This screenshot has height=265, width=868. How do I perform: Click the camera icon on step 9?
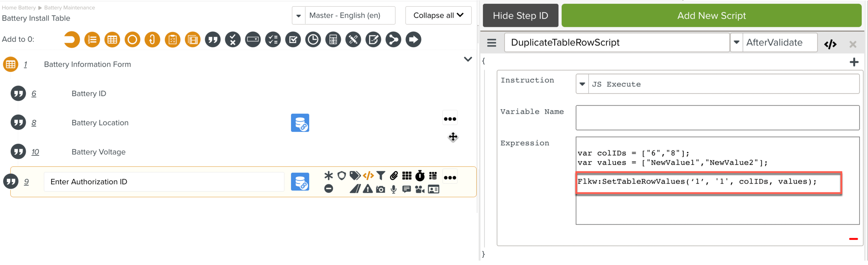[x=381, y=190]
